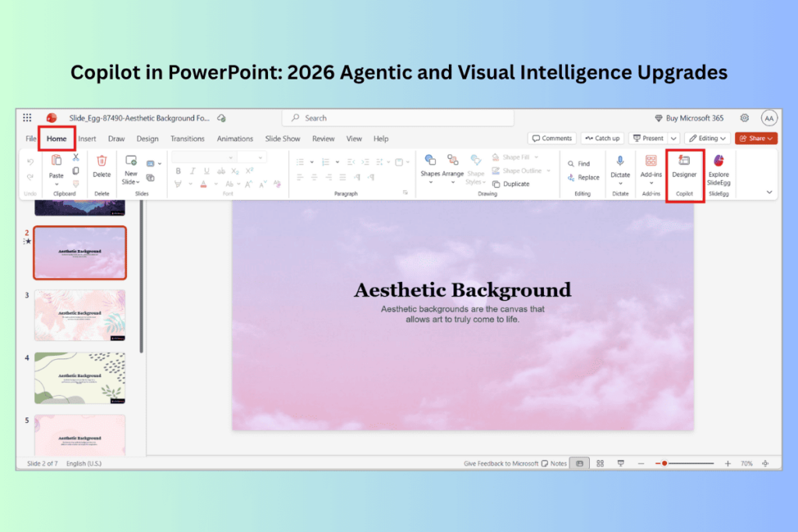The height and width of the screenshot is (532, 798).
Task: Open the app launcher waffle icon
Action: point(27,118)
